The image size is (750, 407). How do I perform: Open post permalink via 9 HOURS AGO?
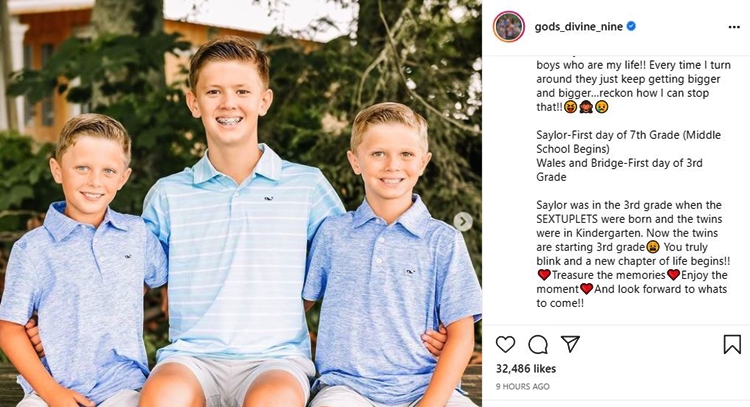pyautogui.click(x=522, y=386)
